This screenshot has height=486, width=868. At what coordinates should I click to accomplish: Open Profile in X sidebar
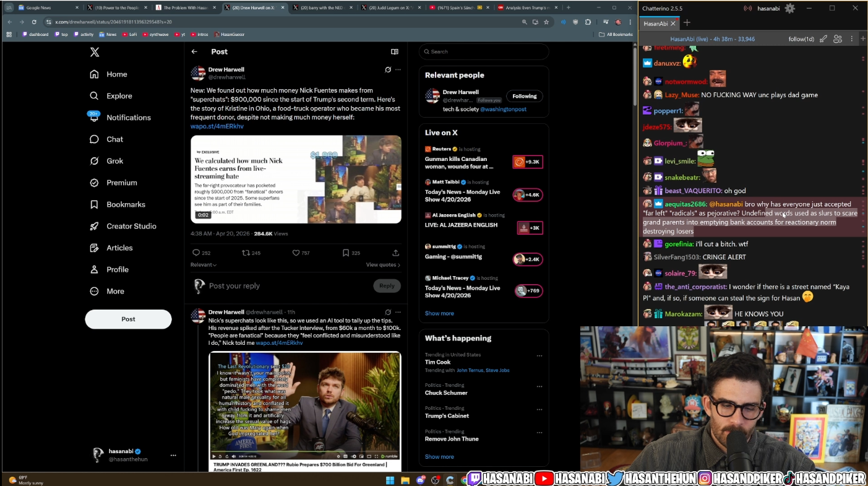(x=109, y=269)
